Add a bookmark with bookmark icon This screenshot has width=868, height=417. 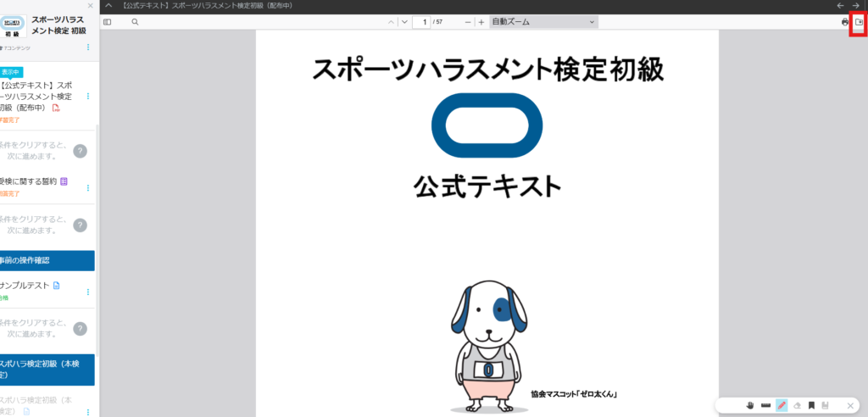(811, 406)
